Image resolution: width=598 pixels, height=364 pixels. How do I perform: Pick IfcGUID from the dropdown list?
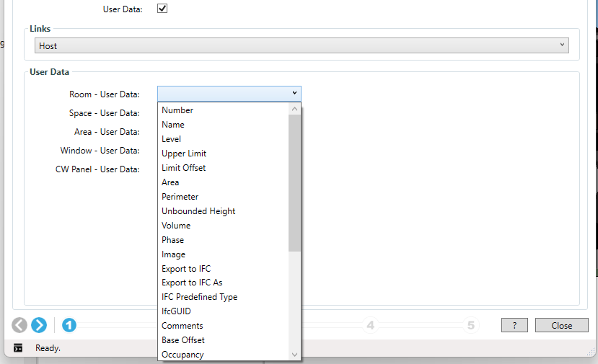(x=176, y=311)
